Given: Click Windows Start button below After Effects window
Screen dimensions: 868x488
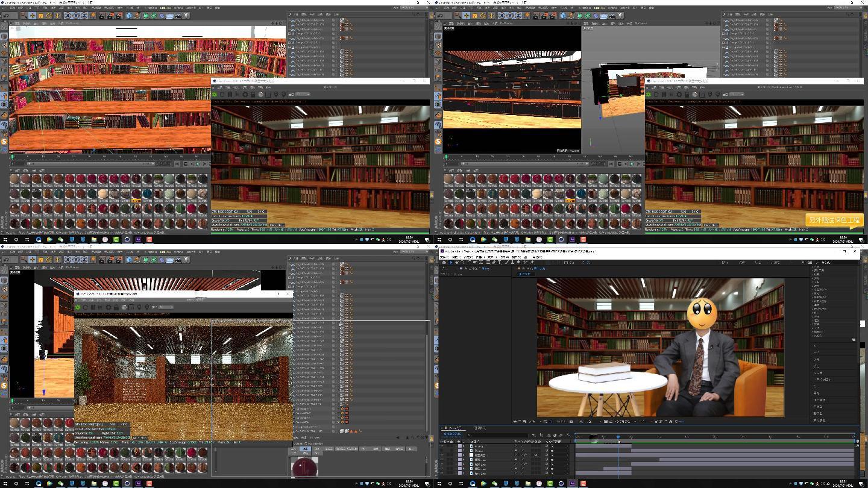Looking at the screenshot, I should tap(439, 484).
